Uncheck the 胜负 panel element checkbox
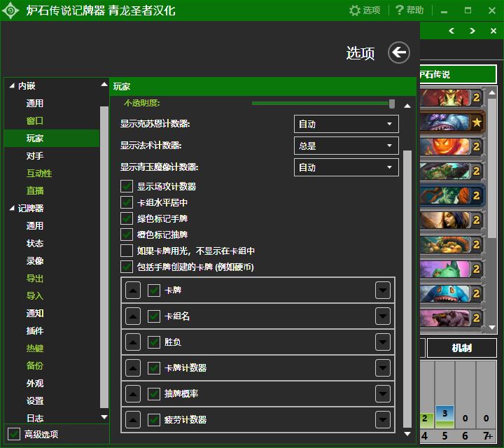 pyautogui.click(x=154, y=342)
